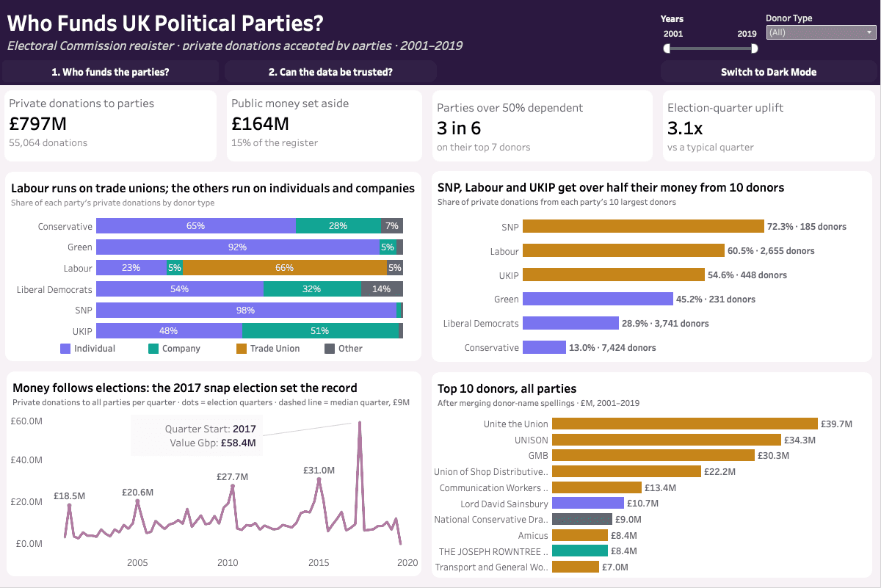Open the Donor Type dropdown
The image size is (881, 588).
tap(821, 32)
